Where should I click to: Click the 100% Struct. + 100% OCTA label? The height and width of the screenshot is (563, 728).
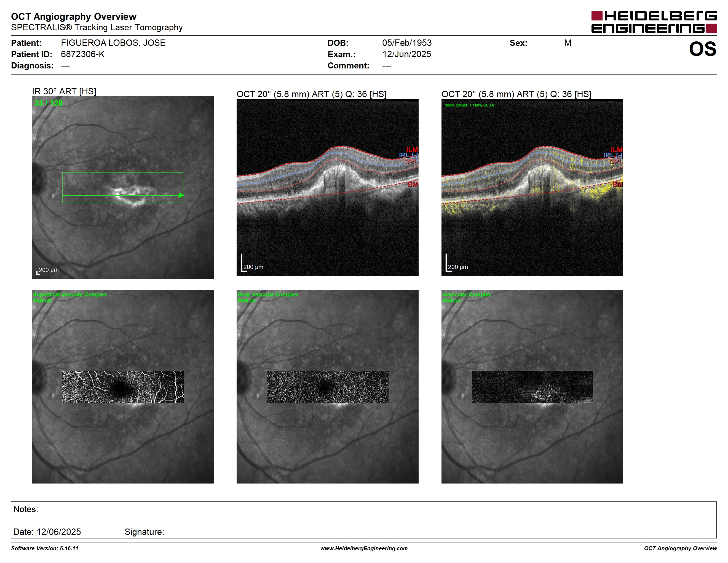pyautogui.click(x=469, y=105)
